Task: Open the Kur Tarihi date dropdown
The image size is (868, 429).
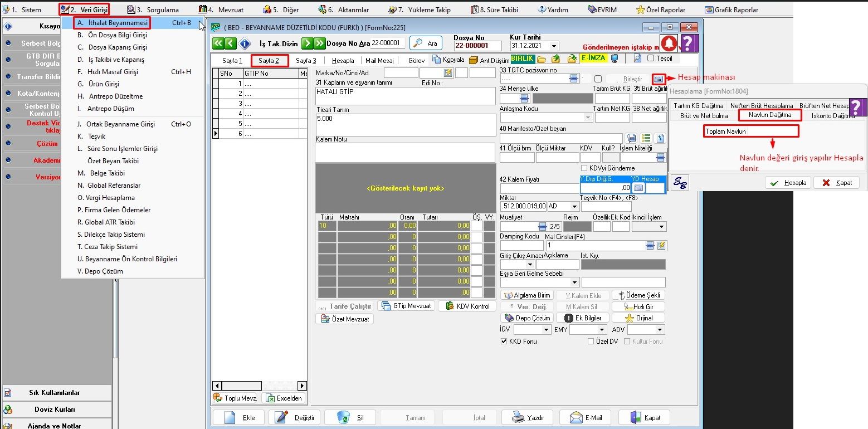Action: [554, 46]
